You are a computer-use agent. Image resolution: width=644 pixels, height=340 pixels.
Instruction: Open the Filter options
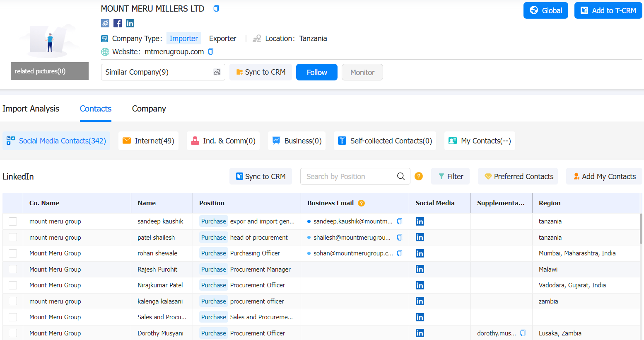(x=450, y=176)
